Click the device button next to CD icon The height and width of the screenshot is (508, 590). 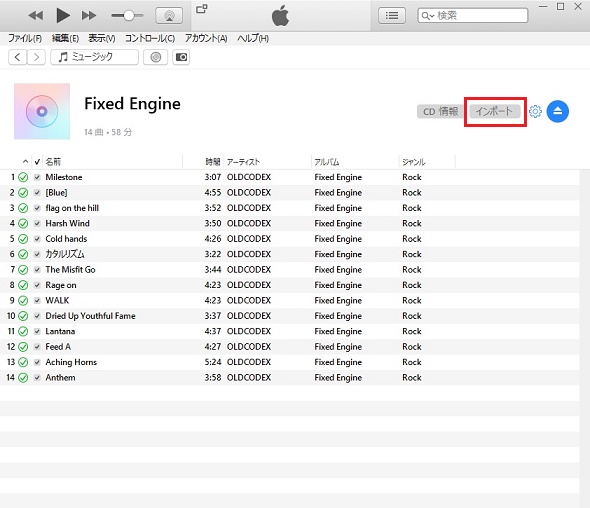click(181, 57)
